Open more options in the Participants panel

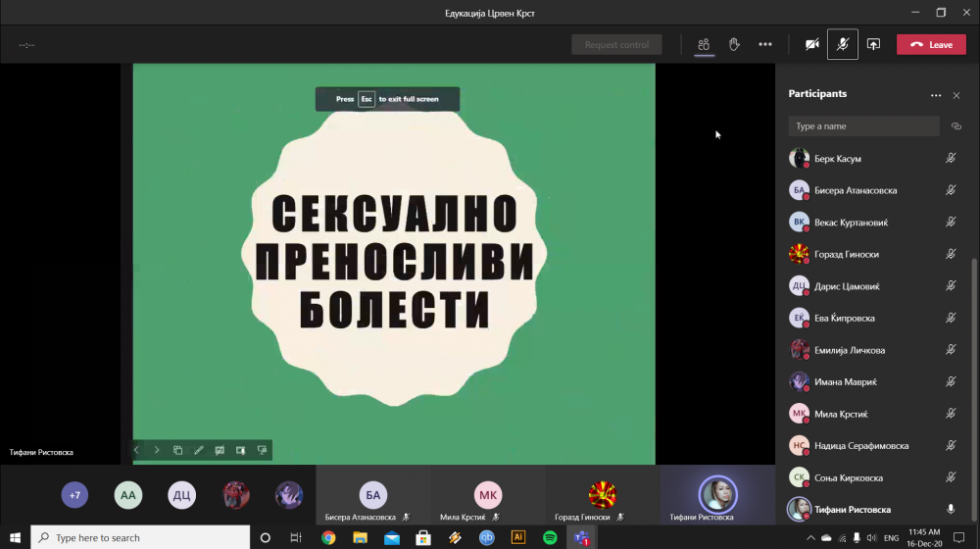pyautogui.click(x=936, y=95)
